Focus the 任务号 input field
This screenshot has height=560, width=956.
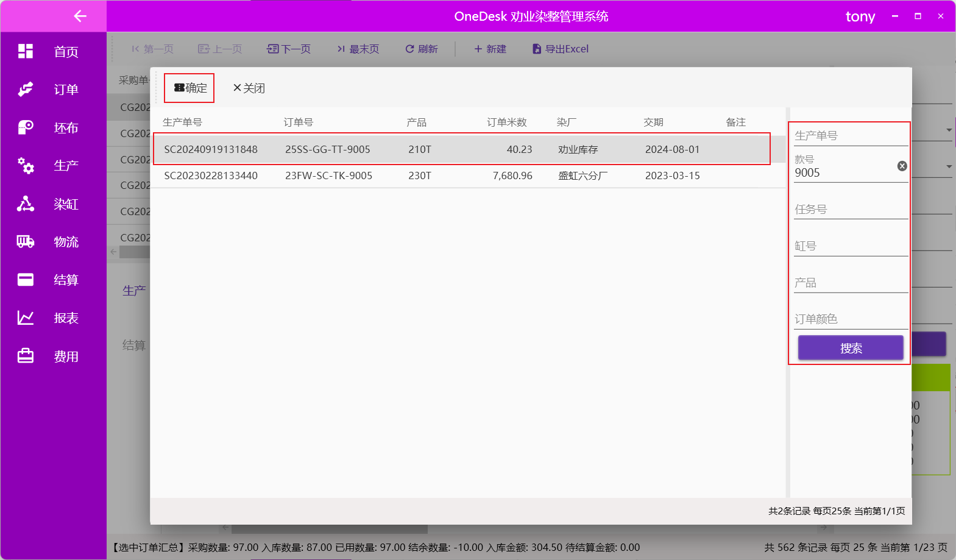(850, 210)
